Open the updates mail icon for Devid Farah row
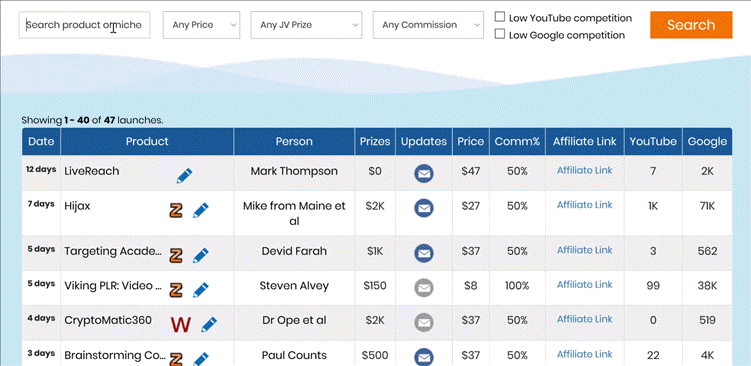The width and height of the screenshot is (751, 366). (424, 253)
